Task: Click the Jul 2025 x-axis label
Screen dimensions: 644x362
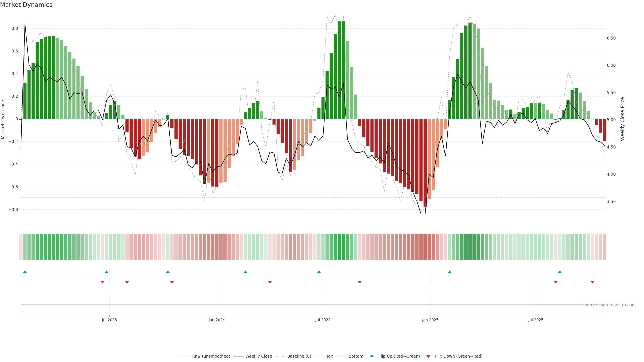Action: (x=535, y=320)
